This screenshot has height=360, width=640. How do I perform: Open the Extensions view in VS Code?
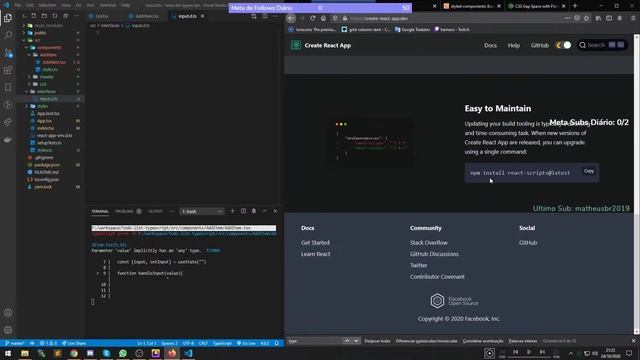(x=8, y=70)
